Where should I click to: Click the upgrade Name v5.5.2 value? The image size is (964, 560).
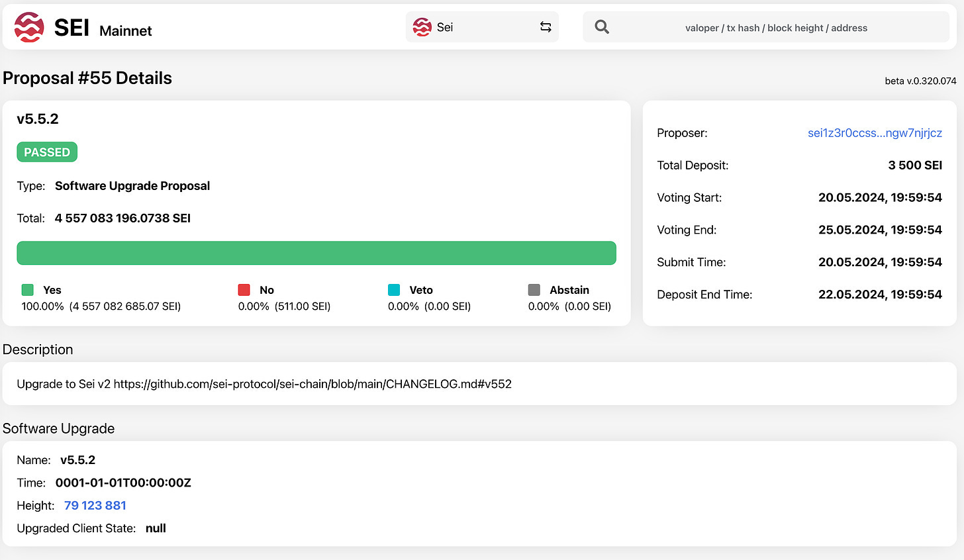(77, 460)
